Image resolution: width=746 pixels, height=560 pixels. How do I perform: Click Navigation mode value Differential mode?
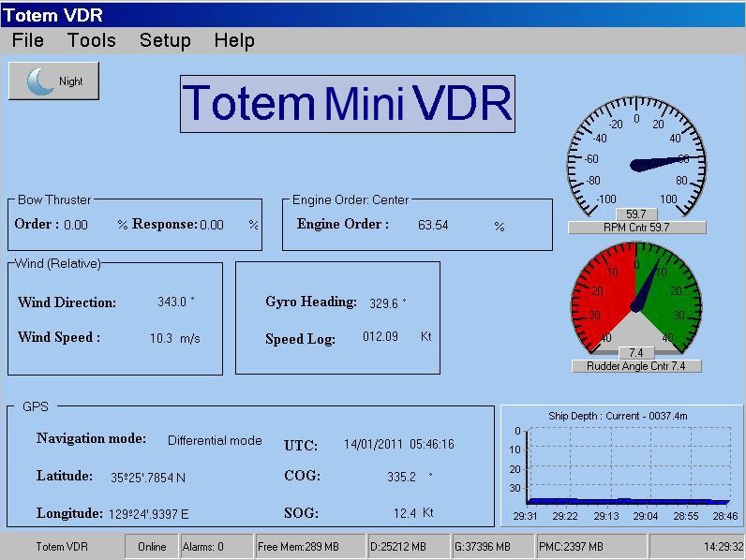pyautogui.click(x=215, y=440)
